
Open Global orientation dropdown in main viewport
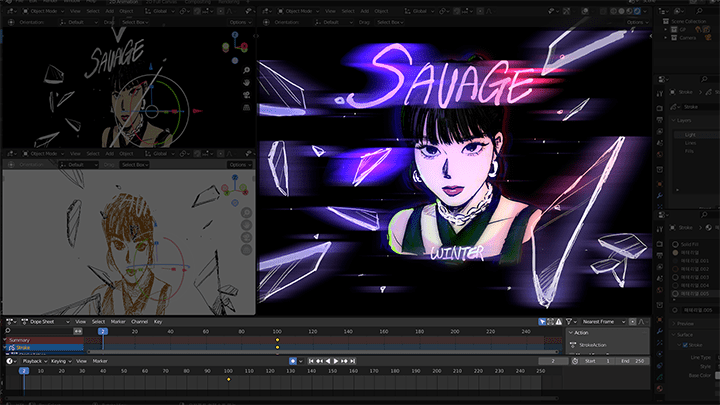click(419, 11)
